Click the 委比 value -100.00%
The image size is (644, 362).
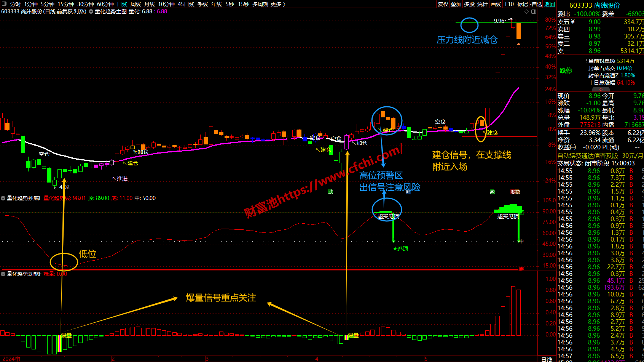point(587,14)
